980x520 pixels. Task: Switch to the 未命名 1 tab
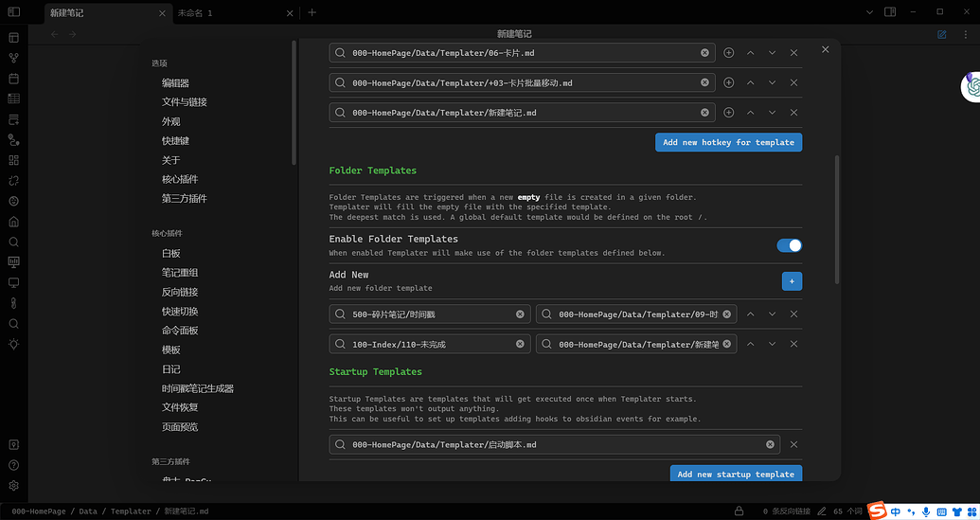pos(195,12)
